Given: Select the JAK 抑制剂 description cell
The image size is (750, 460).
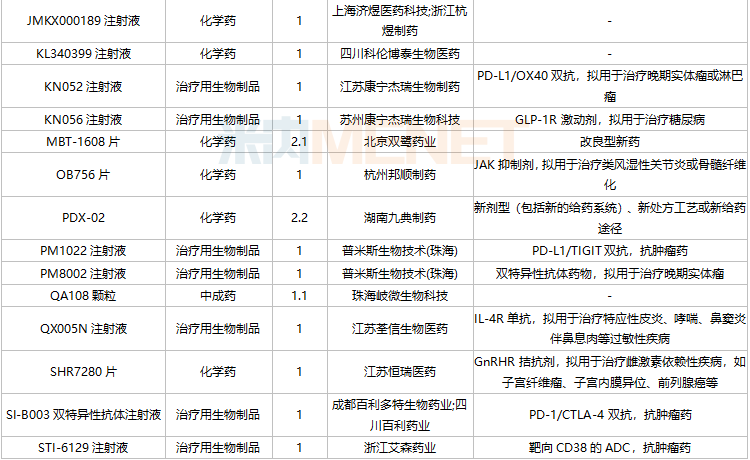Looking at the screenshot, I should tap(610, 175).
